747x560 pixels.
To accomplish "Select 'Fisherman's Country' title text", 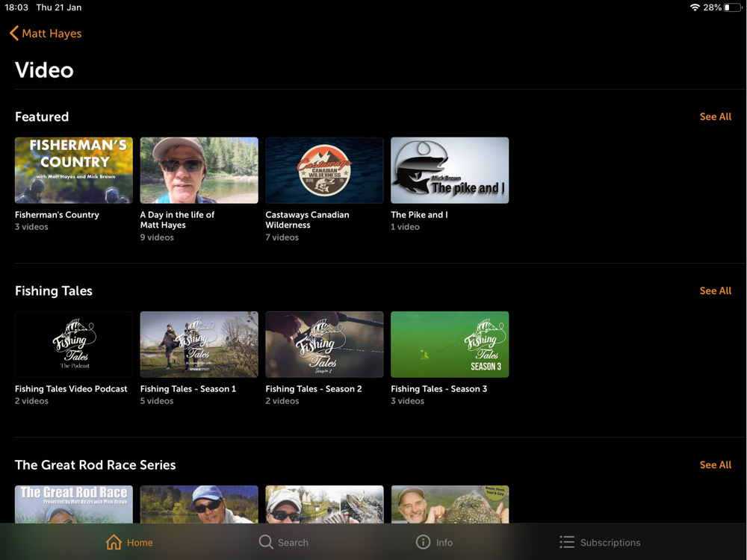I will 57,215.
